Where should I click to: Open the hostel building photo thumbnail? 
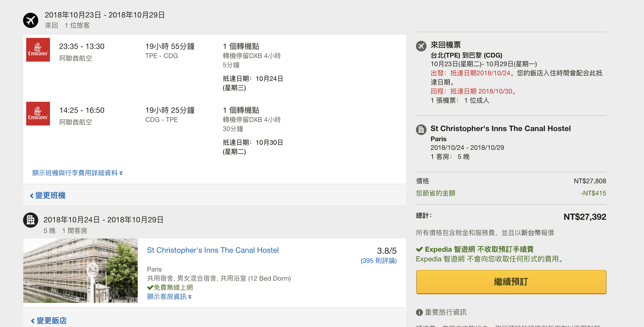80,270
